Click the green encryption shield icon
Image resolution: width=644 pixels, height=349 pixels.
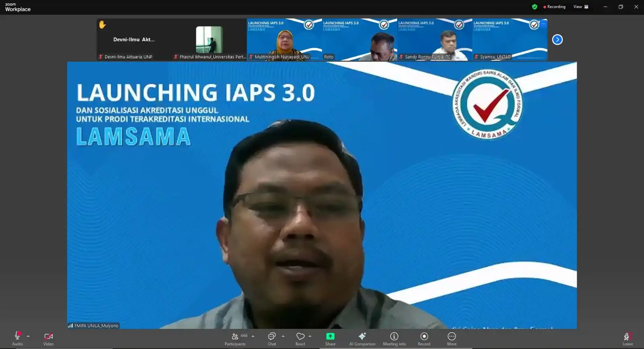pos(535,7)
